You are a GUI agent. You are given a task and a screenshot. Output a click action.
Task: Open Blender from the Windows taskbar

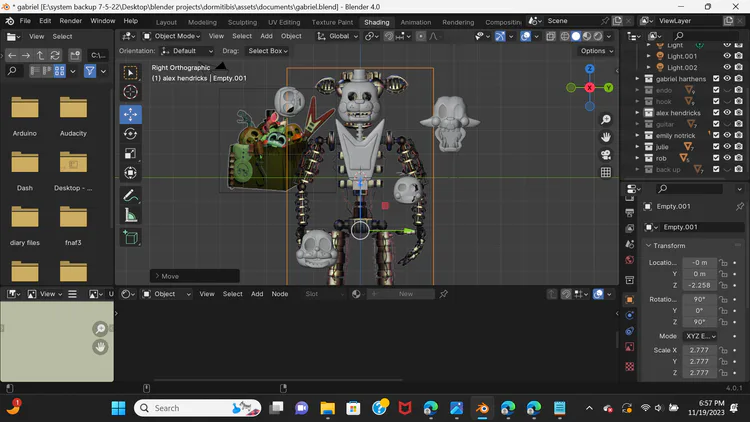click(482, 408)
